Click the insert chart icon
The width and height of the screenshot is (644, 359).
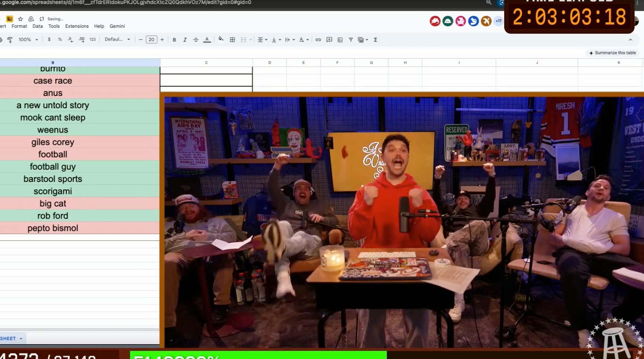pyautogui.click(x=340, y=40)
